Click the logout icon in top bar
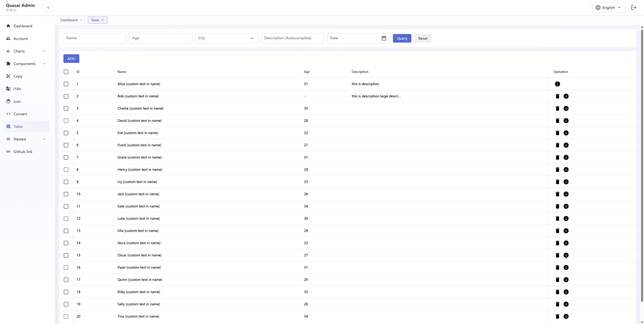This screenshot has width=644, height=324. [633, 7]
